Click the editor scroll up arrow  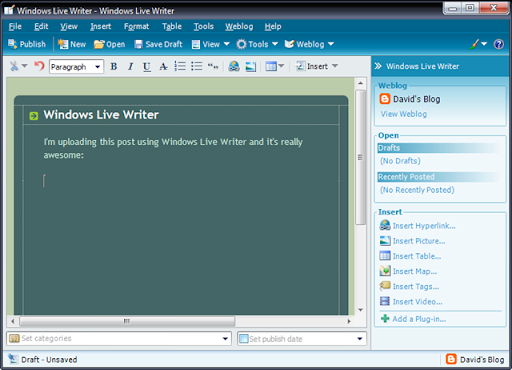point(360,83)
